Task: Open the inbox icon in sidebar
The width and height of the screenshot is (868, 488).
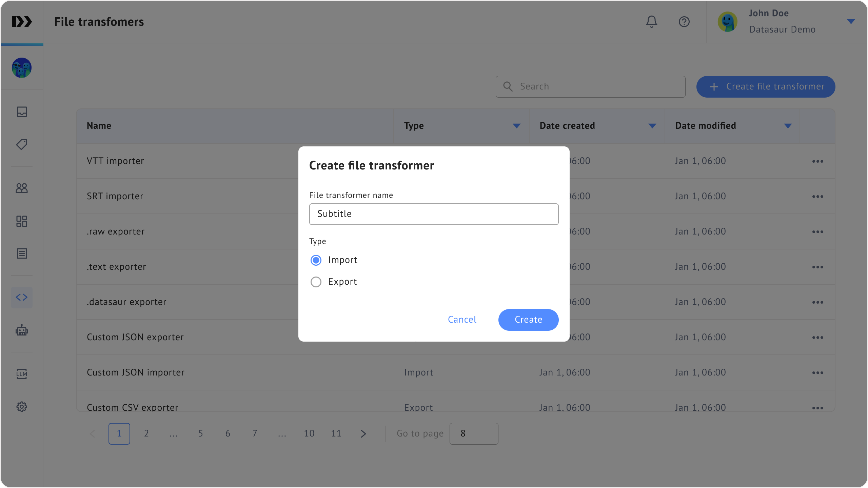Action: click(x=22, y=112)
